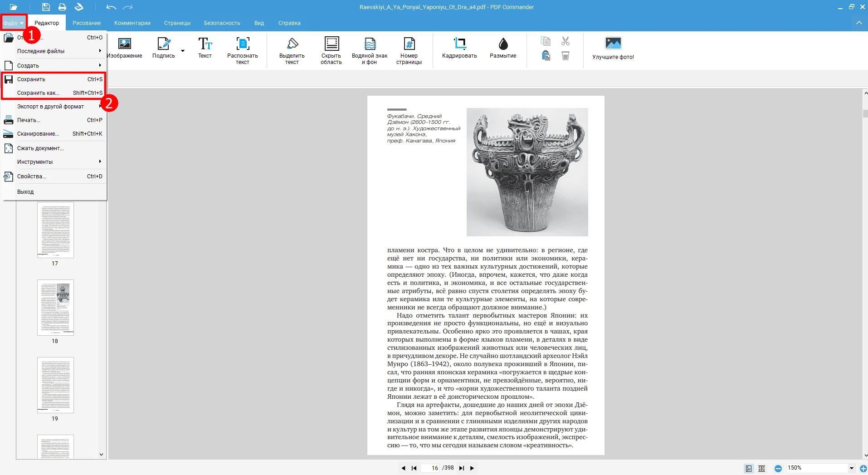Click the scanner icon in title bar

79,7
